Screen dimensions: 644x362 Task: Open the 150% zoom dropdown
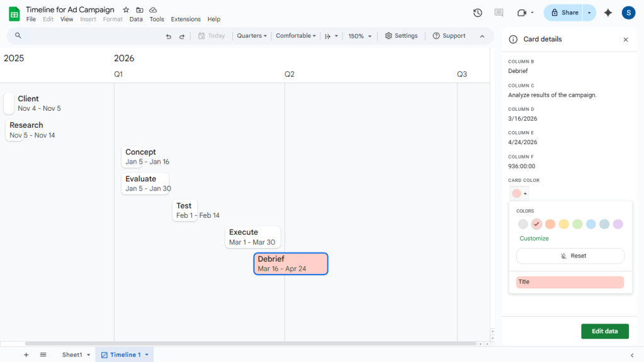(360, 36)
